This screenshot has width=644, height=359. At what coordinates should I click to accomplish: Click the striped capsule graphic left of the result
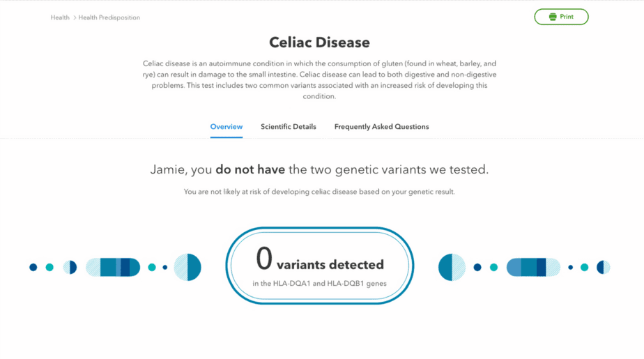(x=113, y=267)
